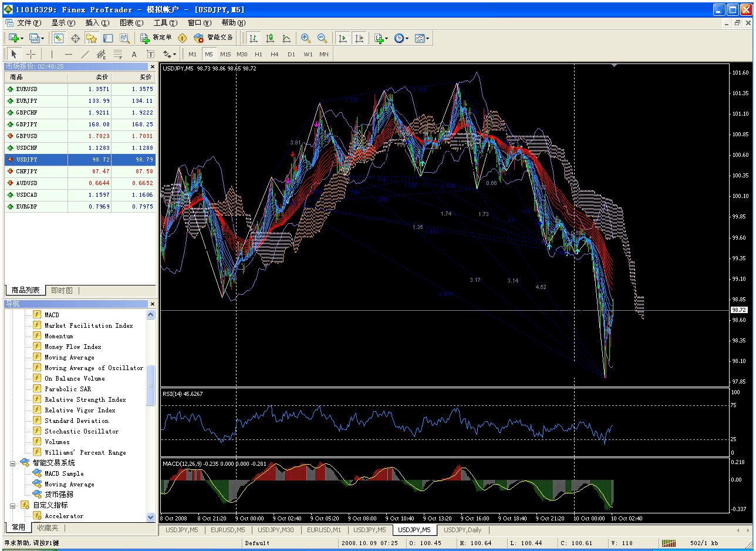Image resolution: width=756 pixels, height=551 pixels.
Task: Toggle the chart shift button
Action: tap(359, 38)
